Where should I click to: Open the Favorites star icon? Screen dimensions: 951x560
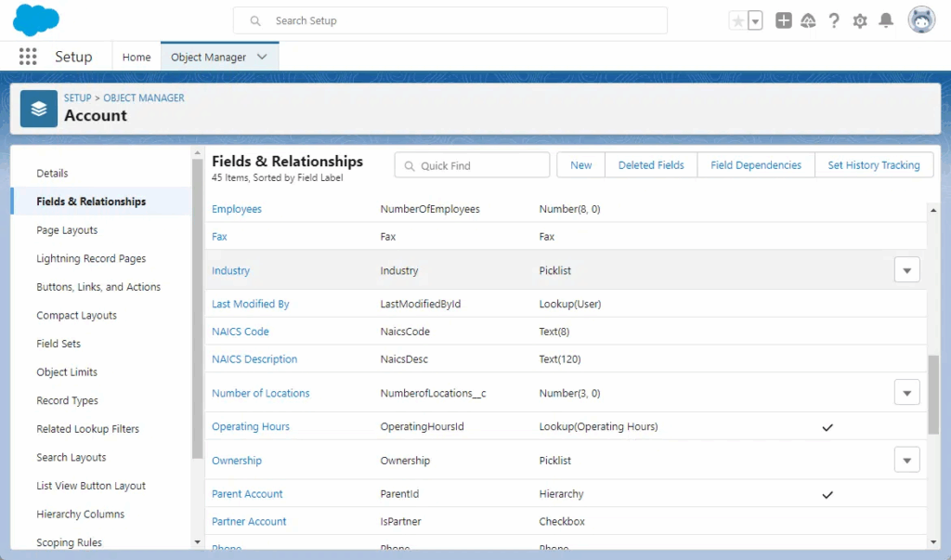point(738,20)
